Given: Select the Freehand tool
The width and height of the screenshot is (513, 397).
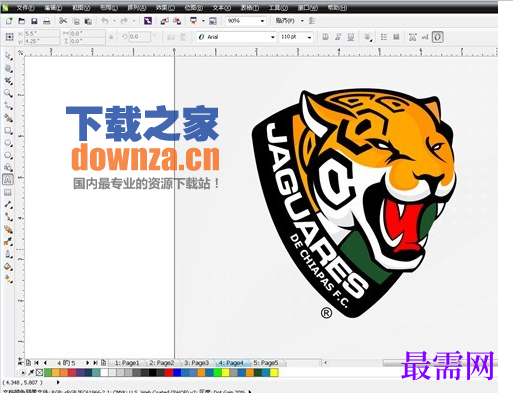Looking at the screenshot, I should point(8,106).
